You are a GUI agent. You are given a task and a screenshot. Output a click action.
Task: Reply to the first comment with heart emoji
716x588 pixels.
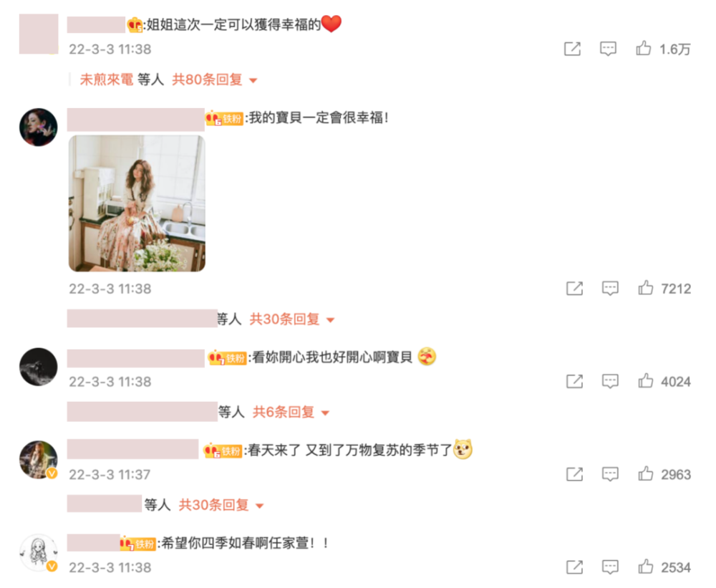608,49
